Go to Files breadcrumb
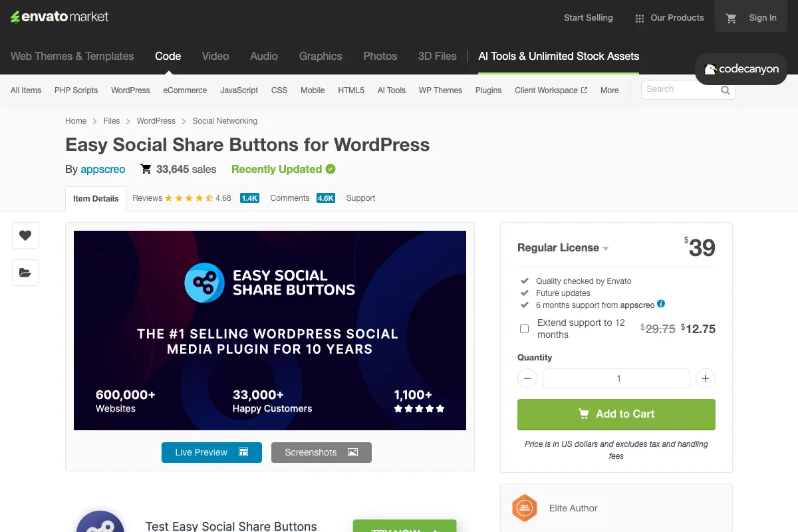 pyautogui.click(x=112, y=121)
